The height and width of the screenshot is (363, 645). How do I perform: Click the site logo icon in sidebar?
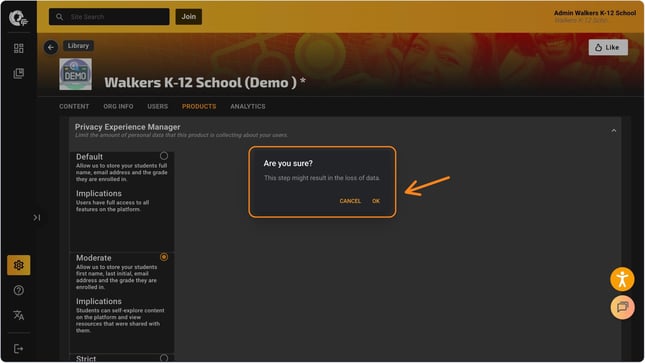pos(18,18)
